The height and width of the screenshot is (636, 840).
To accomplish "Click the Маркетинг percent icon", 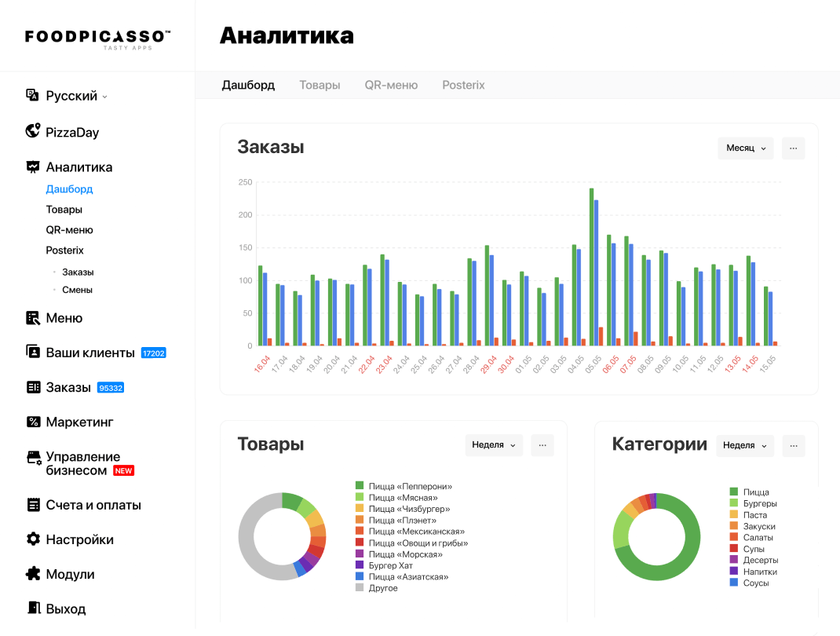I will [x=32, y=422].
